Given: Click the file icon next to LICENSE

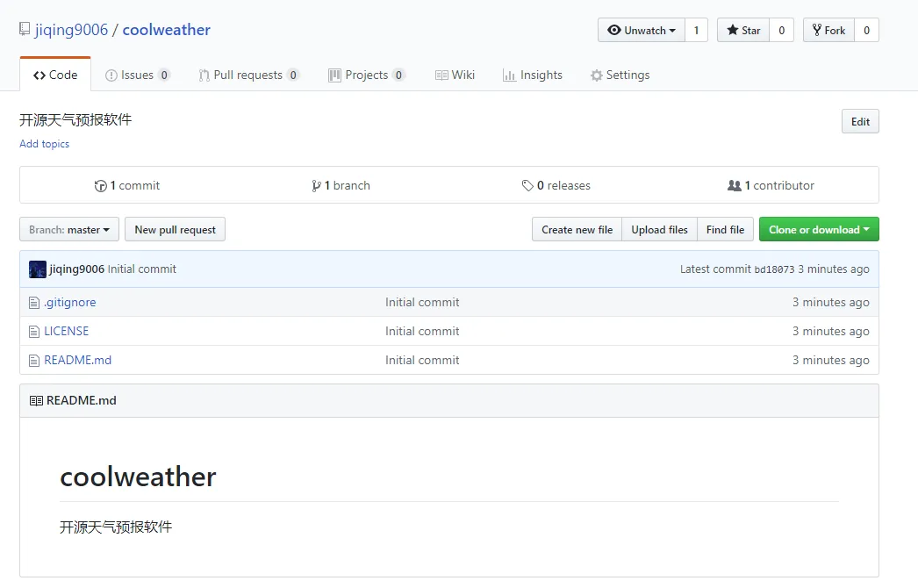Looking at the screenshot, I should coord(34,332).
